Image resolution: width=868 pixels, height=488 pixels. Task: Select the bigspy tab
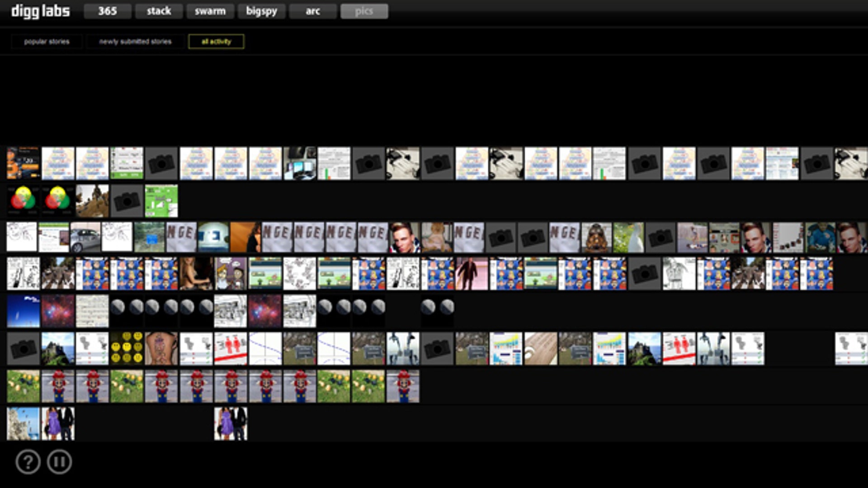261,11
